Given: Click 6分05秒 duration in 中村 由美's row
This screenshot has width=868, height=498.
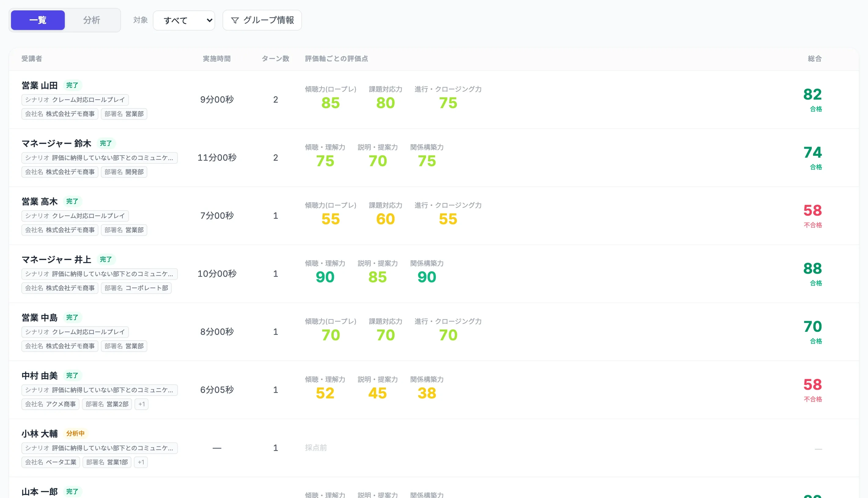Looking at the screenshot, I should [217, 390].
